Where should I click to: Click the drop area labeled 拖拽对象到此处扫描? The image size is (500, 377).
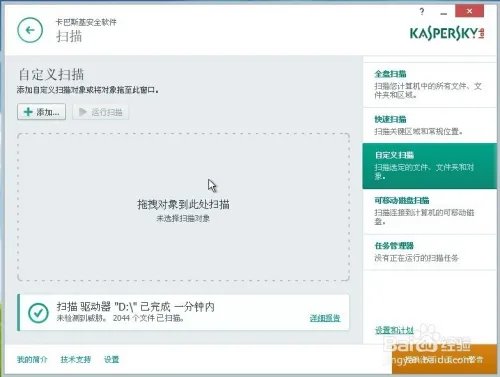(183, 207)
